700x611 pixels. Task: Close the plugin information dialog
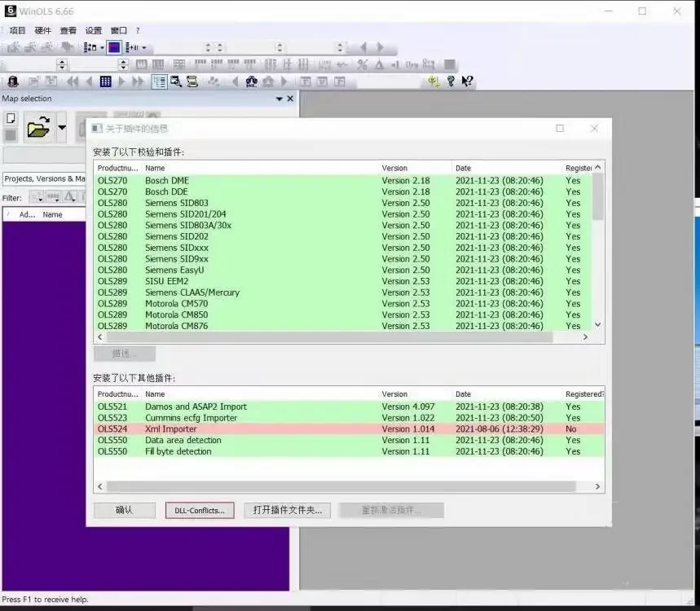coord(594,129)
